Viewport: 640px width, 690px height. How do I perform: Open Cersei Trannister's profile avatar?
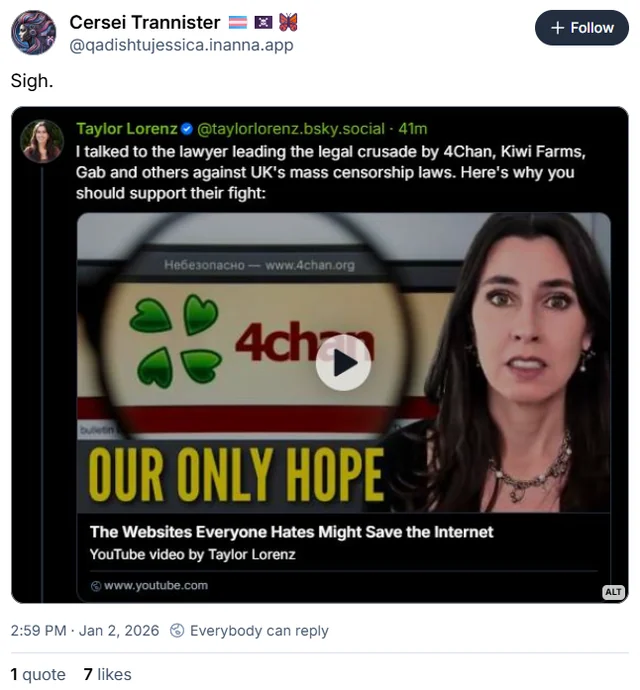pos(33,33)
